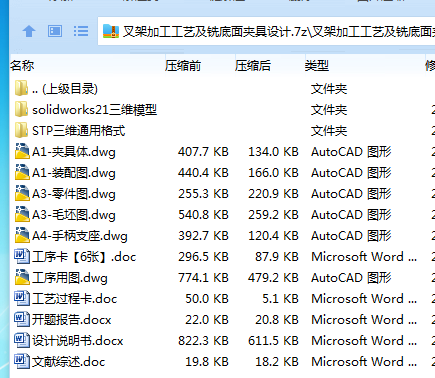Sort by 名称 column header

tap(22, 66)
